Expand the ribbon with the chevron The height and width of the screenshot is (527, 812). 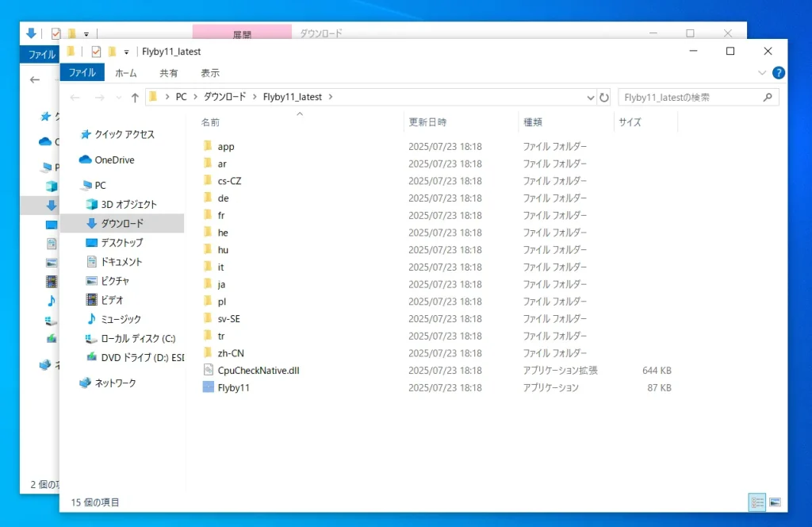pyautogui.click(x=762, y=73)
